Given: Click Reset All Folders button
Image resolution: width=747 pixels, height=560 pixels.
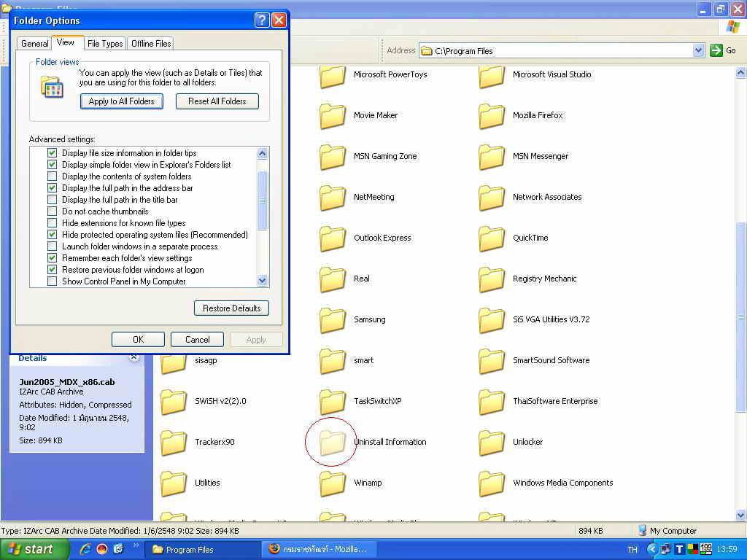Looking at the screenshot, I should pyautogui.click(x=217, y=101).
